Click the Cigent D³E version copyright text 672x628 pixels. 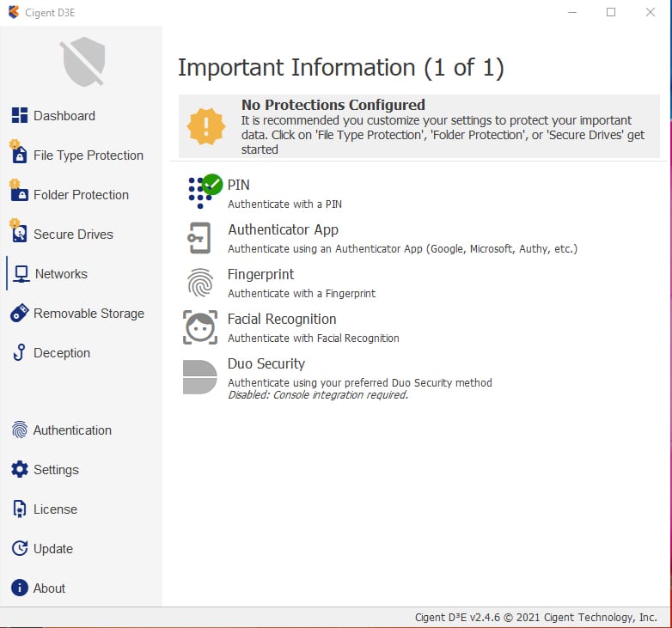[x=535, y=618]
